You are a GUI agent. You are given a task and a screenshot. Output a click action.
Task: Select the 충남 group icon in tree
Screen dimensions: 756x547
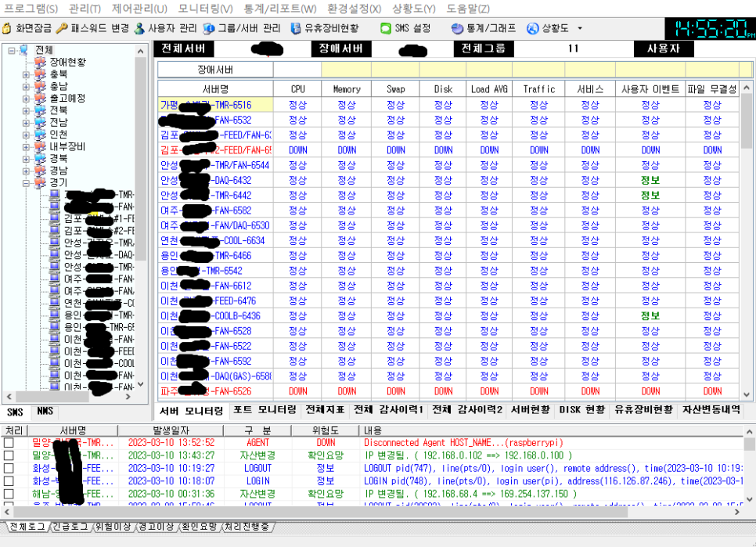41,86
